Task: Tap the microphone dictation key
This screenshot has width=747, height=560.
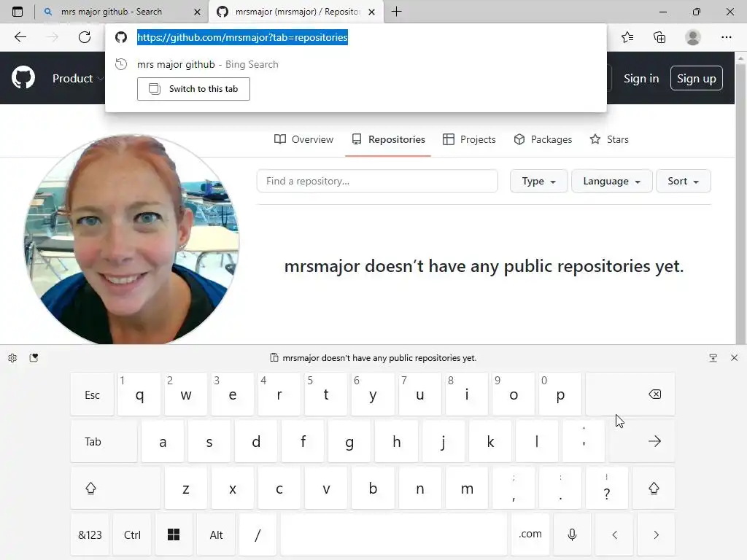Action: point(572,534)
